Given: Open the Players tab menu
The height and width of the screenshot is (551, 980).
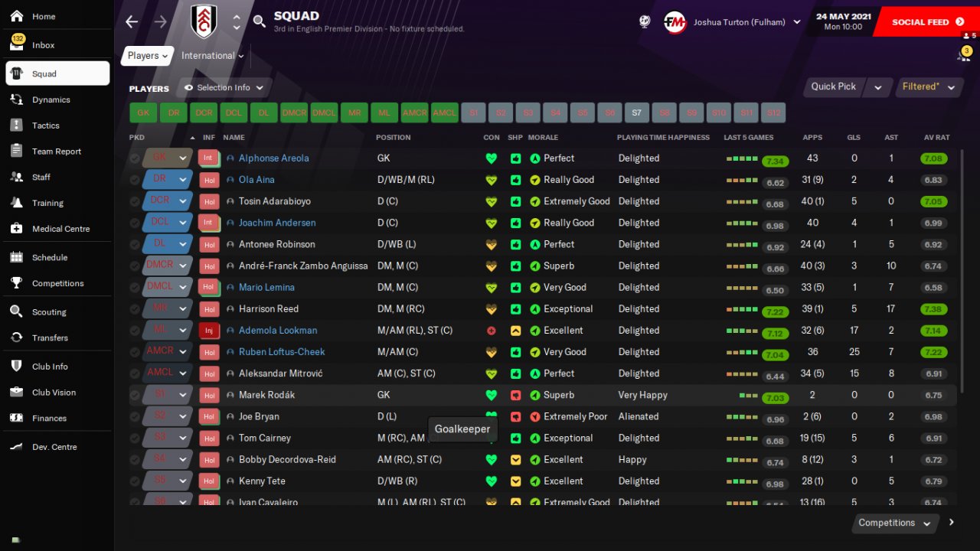Looking at the screenshot, I should click(148, 56).
